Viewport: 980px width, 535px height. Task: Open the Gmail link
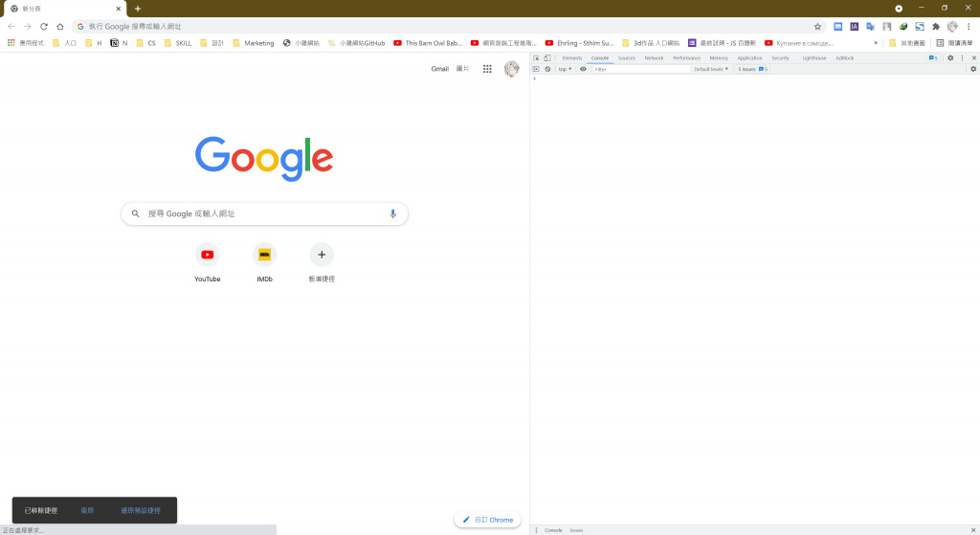point(440,69)
